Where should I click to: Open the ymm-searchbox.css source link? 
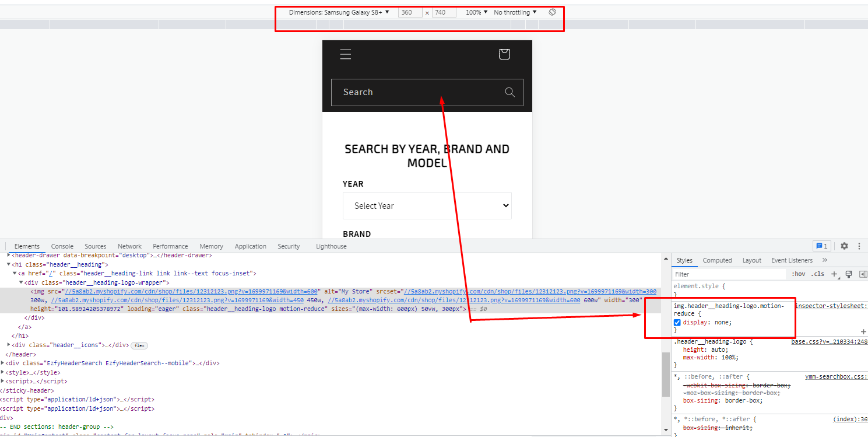coord(836,377)
